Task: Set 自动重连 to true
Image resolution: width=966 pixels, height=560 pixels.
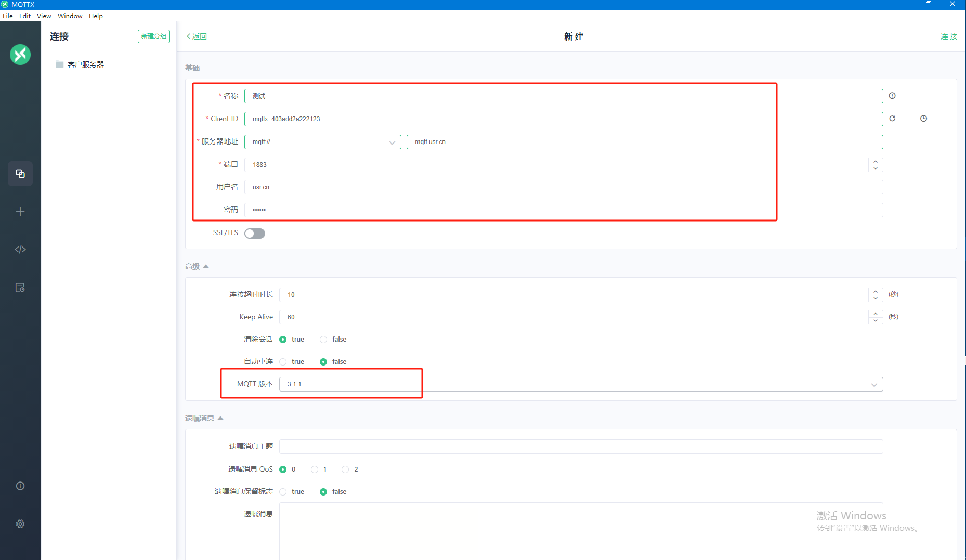Action: [x=283, y=362]
